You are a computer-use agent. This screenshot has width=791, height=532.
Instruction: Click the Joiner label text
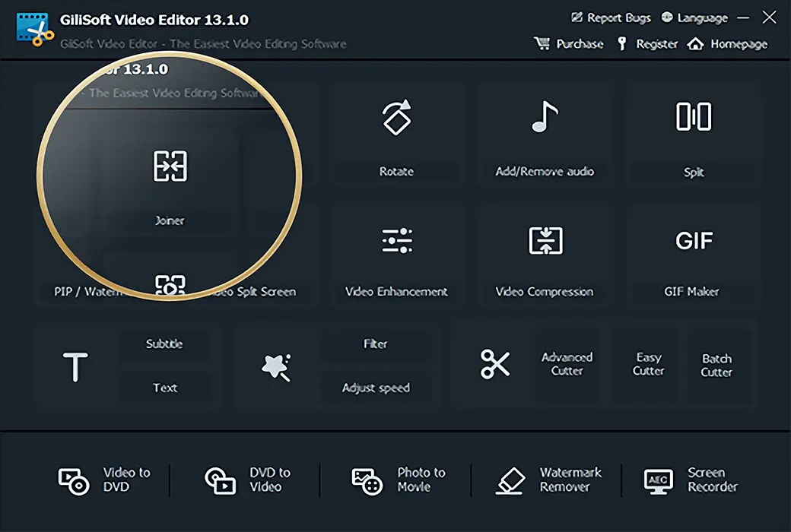pos(170,220)
